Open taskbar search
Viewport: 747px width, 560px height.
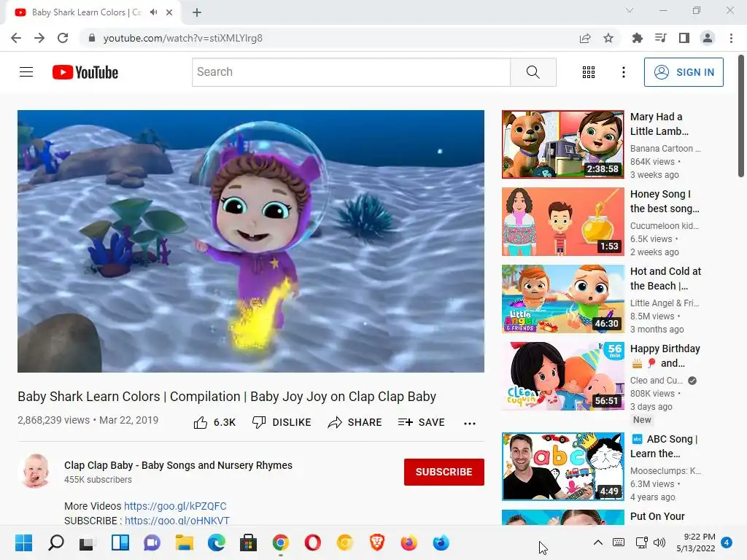point(55,542)
